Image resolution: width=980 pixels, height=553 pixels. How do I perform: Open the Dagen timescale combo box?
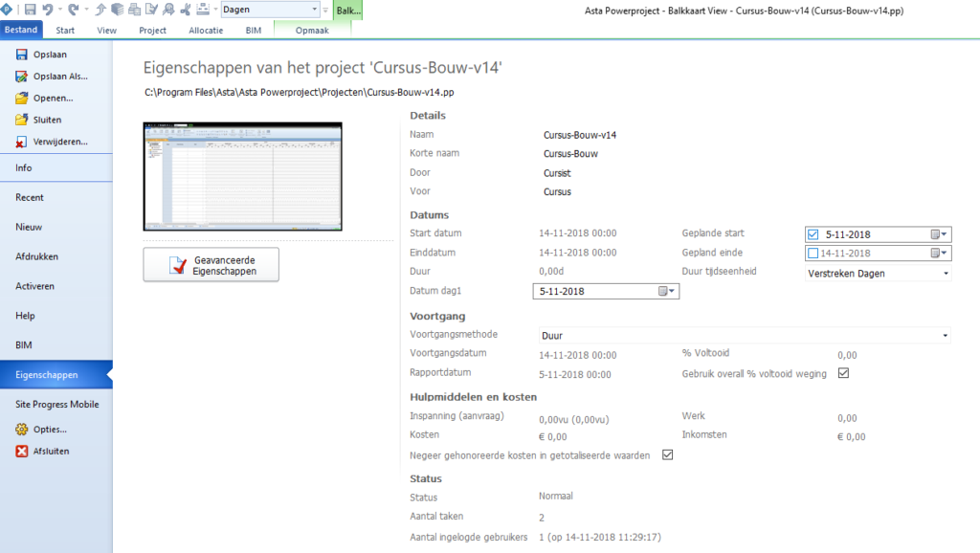coord(271,10)
